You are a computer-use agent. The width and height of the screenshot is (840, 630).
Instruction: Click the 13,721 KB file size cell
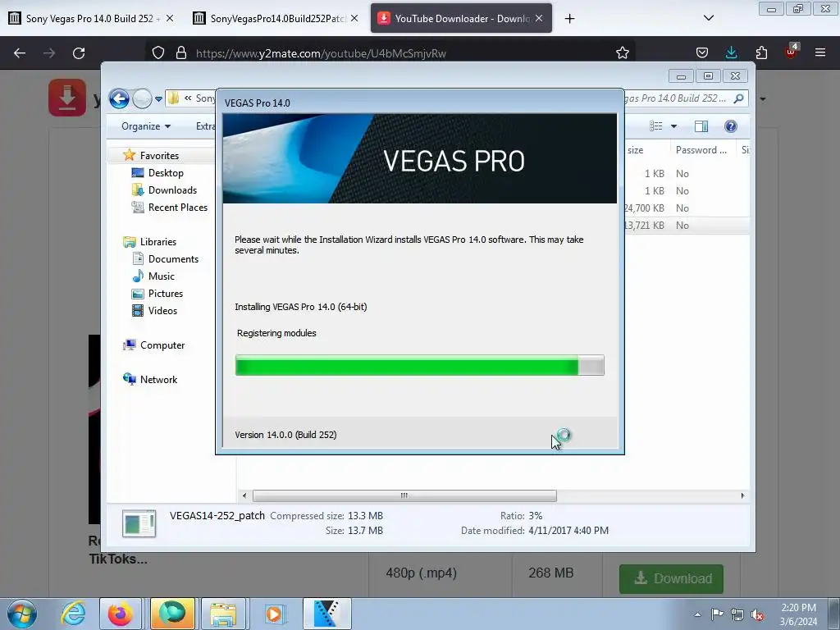click(x=645, y=225)
